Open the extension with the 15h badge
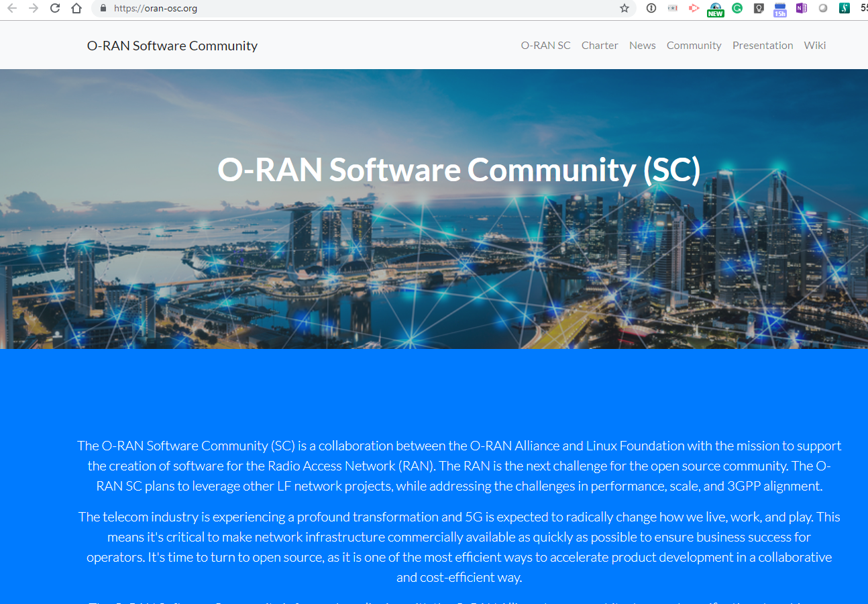868x604 pixels. [780, 9]
